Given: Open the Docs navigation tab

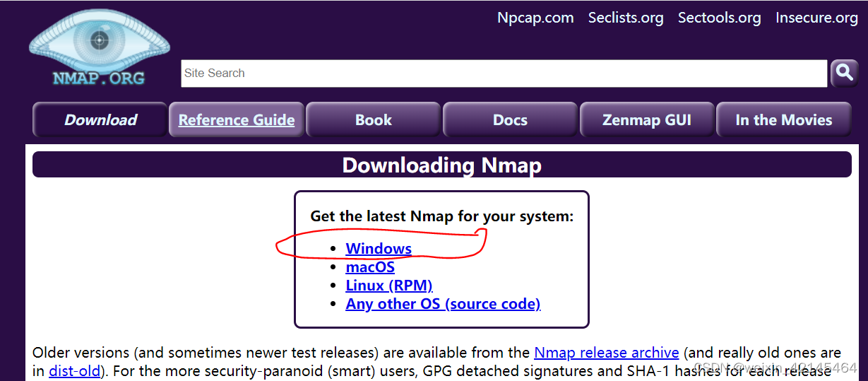Looking at the screenshot, I should point(510,119).
